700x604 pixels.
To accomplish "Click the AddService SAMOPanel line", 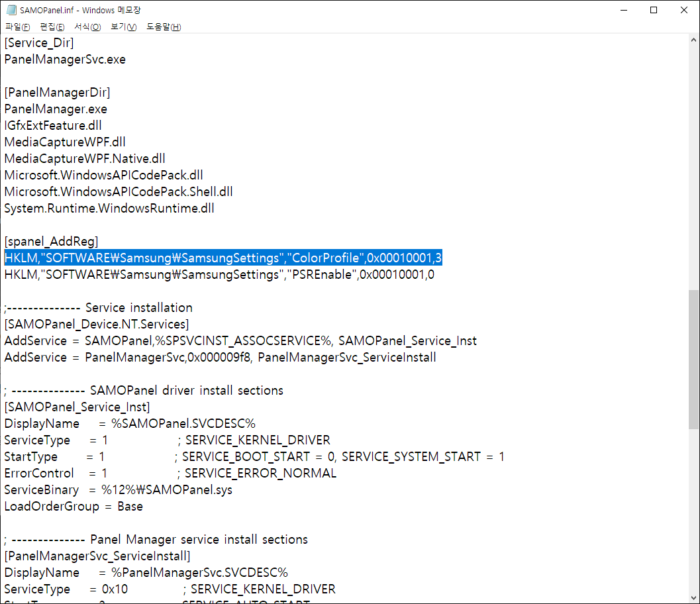I will pos(240,340).
